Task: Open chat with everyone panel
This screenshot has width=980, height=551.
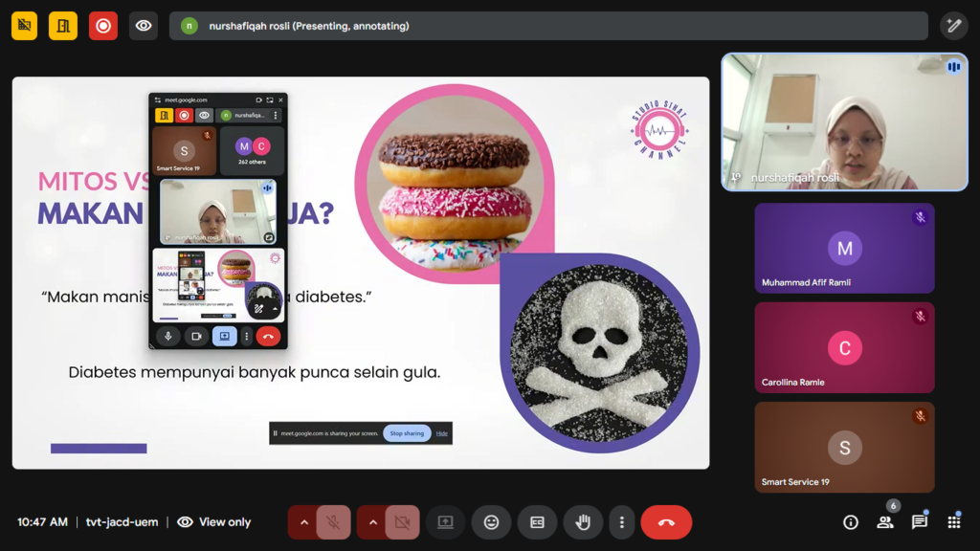Action: point(920,522)
